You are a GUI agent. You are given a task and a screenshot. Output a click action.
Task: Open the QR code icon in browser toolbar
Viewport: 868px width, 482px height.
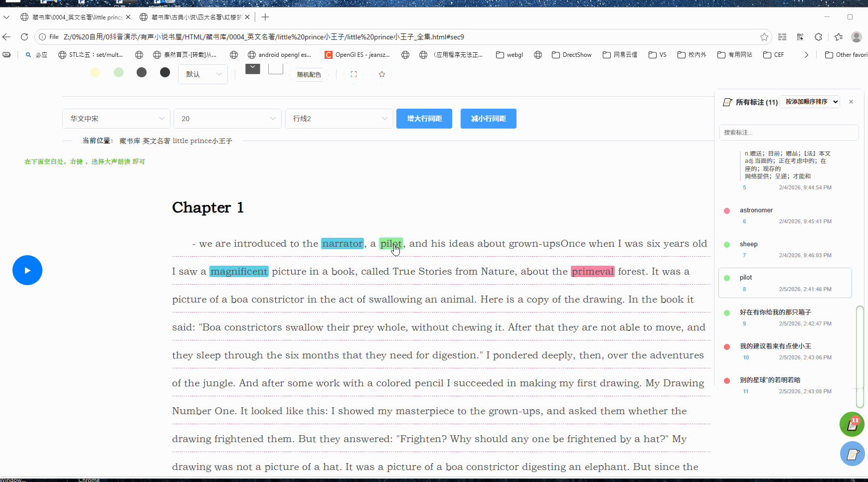(800, 37)
